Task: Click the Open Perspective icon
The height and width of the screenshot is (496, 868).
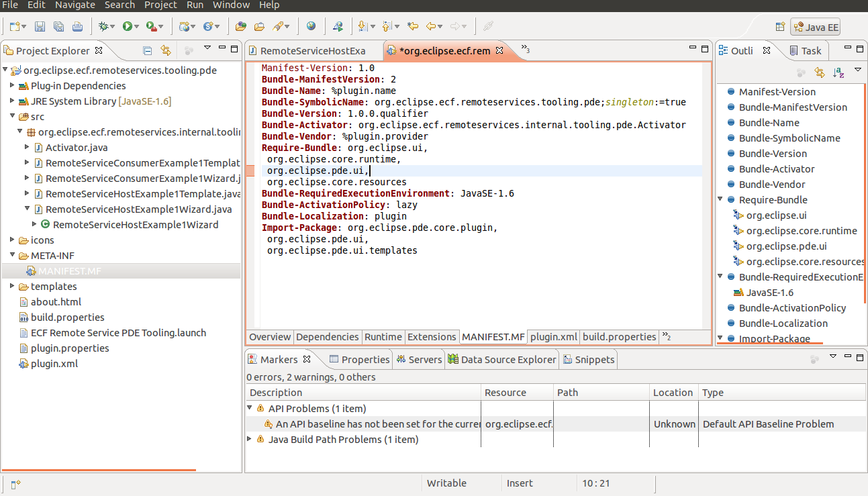Action: 780,27
